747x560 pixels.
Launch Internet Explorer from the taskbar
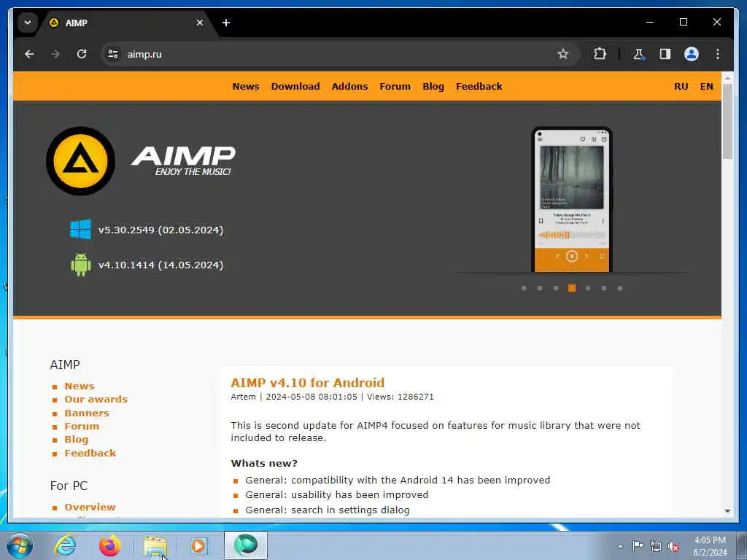65,545
